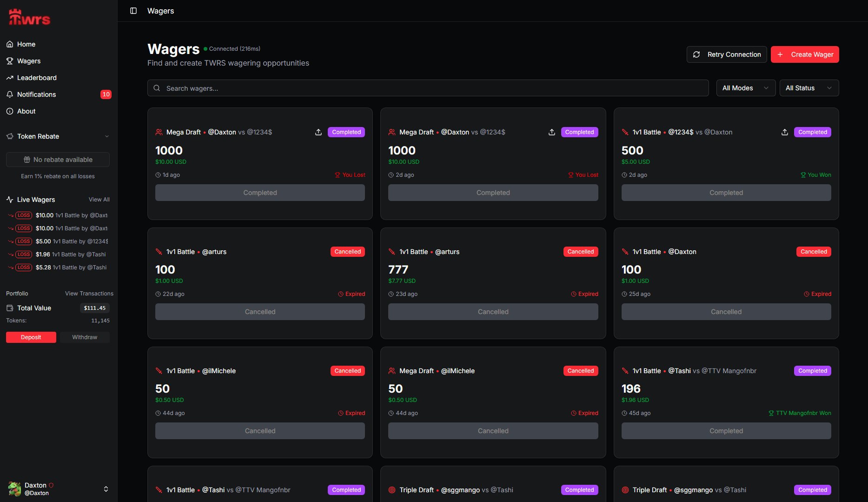Share the 500 1v1 Battle wager
Screen dimensions: 868x502
click(785, 132)
